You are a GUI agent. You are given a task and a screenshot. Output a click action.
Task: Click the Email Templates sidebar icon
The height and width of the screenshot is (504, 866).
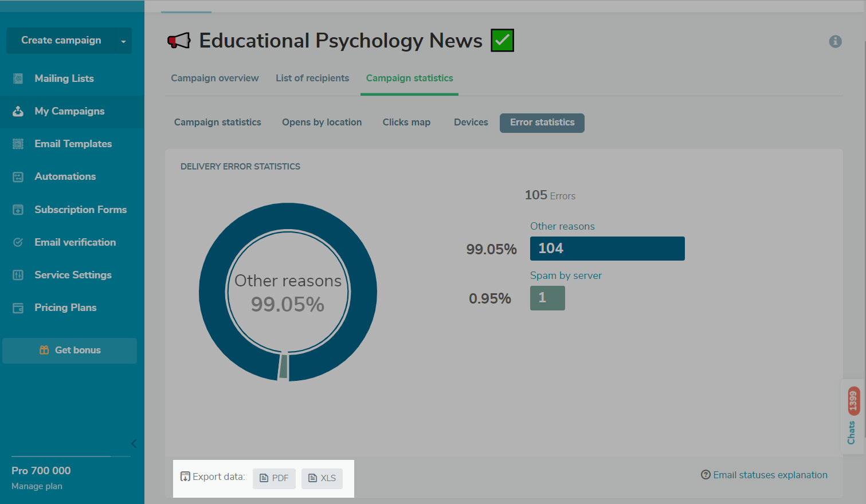pos(18,144)
